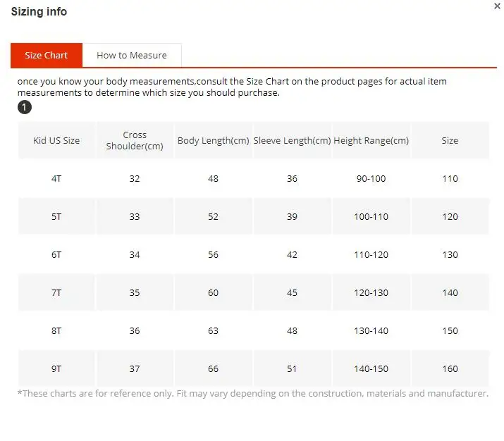Select the 7T row label
504x441 pixels.
coord(56,292)
